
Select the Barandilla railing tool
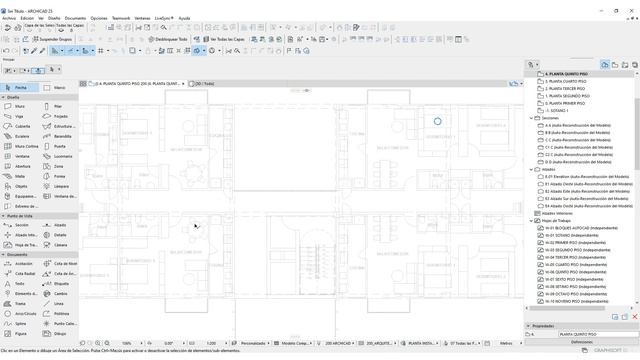[59, 136]
